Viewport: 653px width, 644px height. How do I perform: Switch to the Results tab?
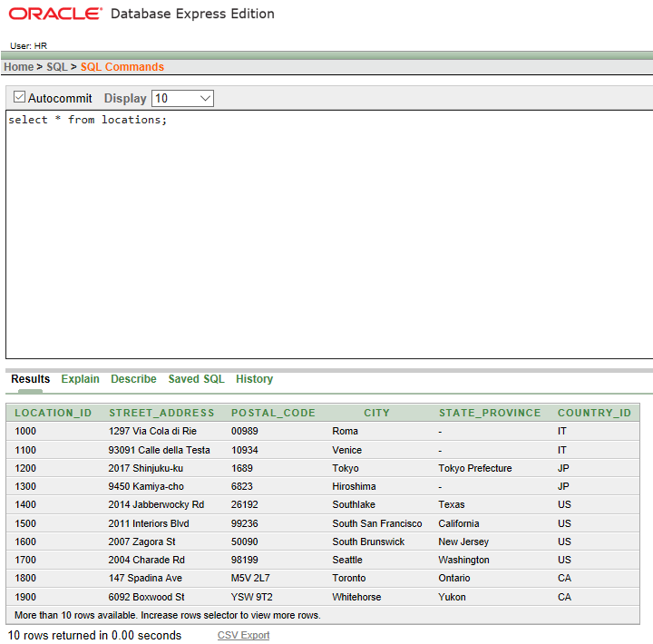click(x=31, y=378)
